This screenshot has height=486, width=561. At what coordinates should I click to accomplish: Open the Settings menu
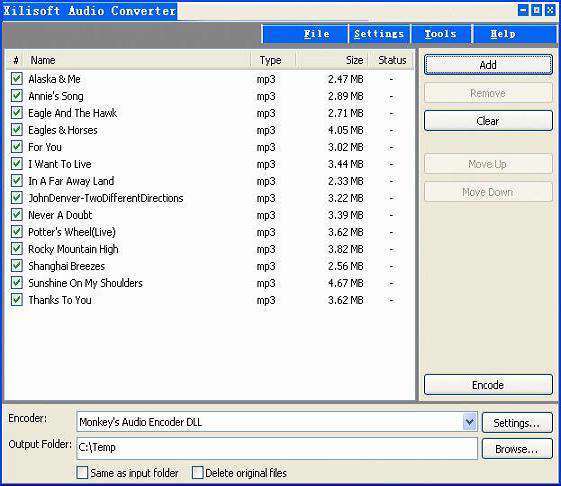[x=379, y=34]
